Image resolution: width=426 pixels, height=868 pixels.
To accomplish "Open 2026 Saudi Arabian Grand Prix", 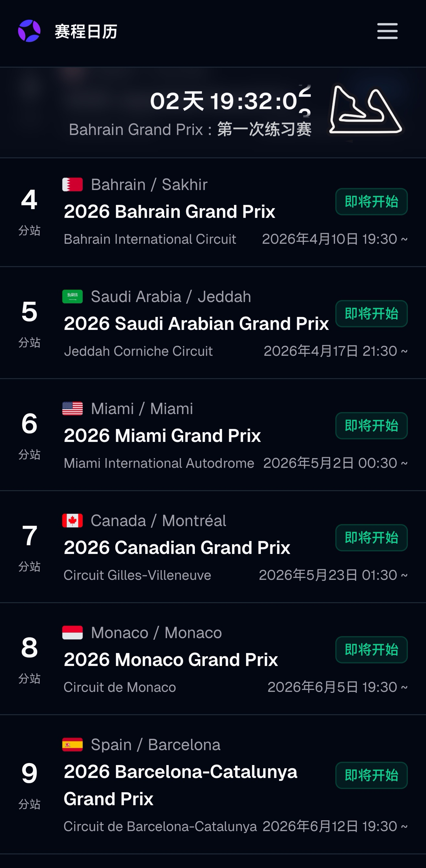I will coord(196,324).
